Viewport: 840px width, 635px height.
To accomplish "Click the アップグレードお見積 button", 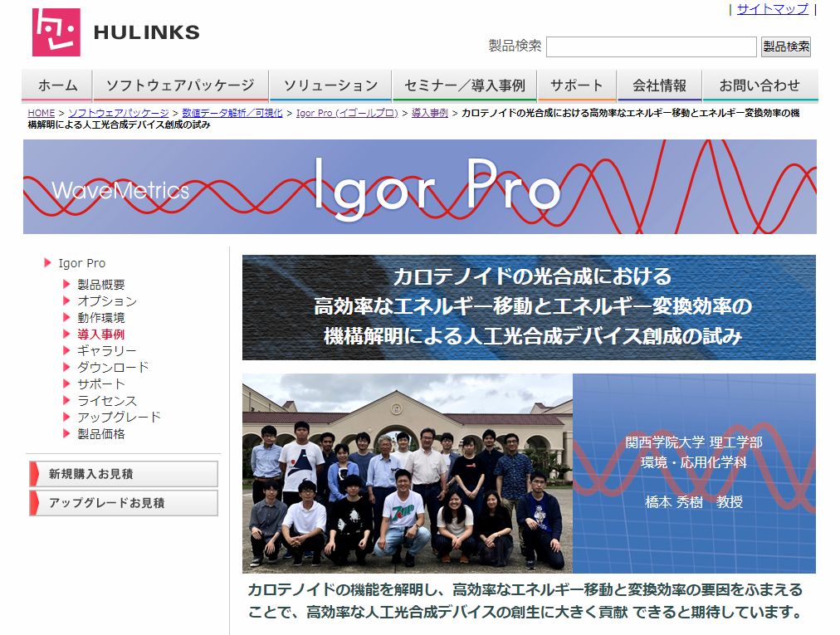I will (124, 503).
